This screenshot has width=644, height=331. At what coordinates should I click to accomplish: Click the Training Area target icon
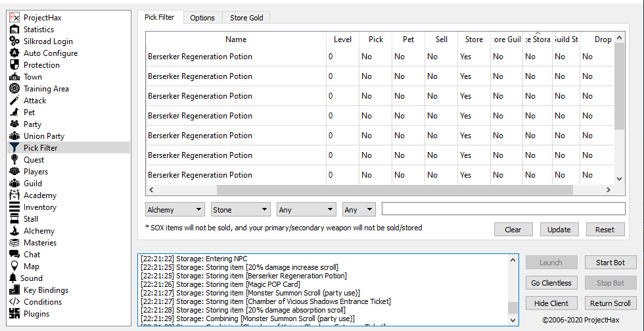click(x=14, y=89)
